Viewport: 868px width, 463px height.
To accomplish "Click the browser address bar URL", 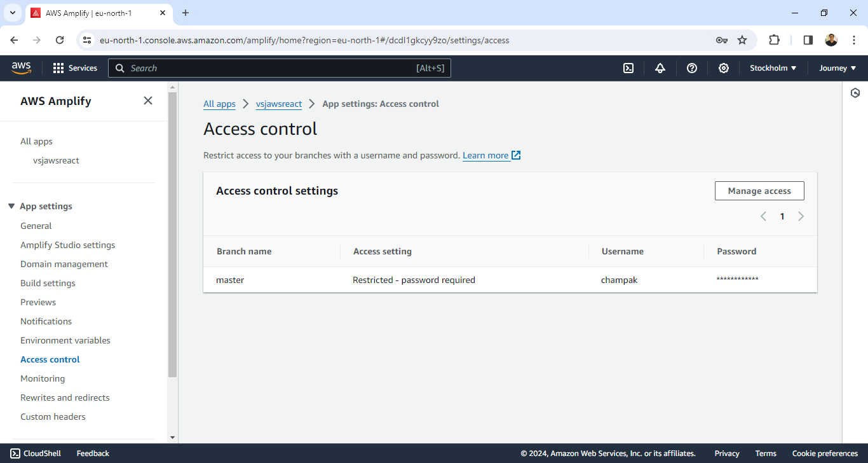I will tap(304, 40).
